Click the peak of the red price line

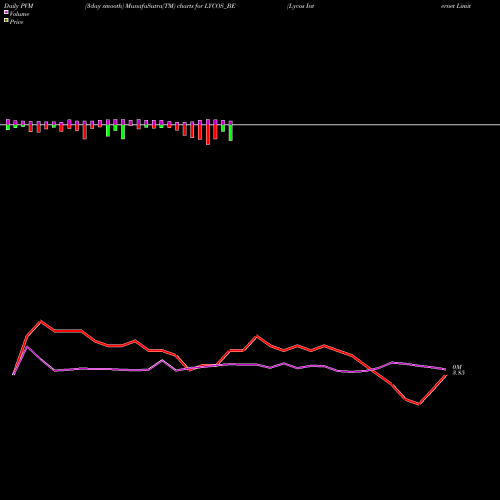[41, 321]
